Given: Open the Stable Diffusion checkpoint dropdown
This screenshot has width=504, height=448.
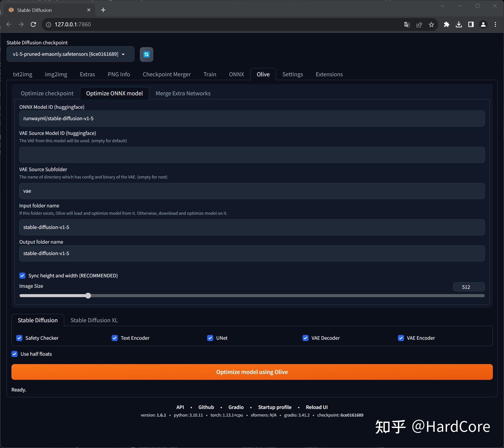Looking at the screenshot, I should (70, 54).
